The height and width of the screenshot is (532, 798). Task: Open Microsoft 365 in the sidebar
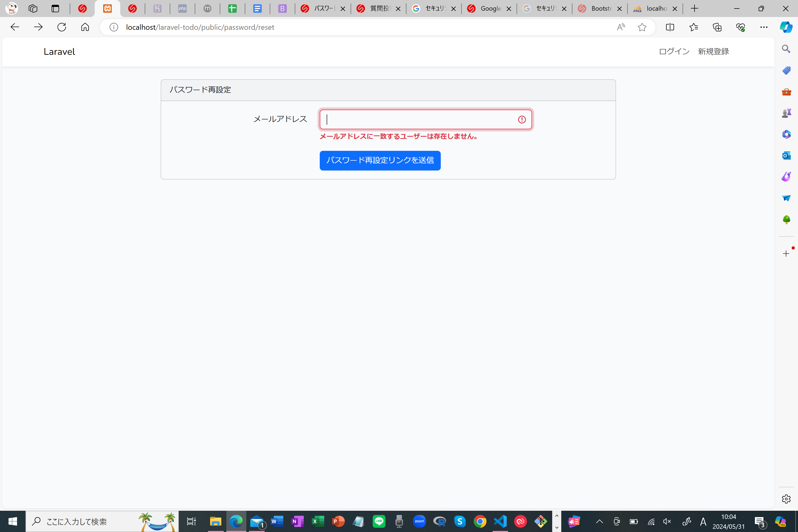click(786, 134)
